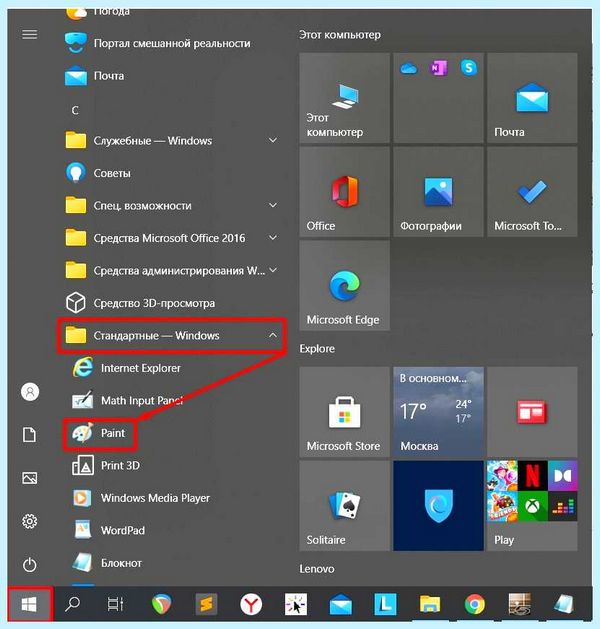
Task: Expand Start menu hamburger button
Action: click(x=30, y=34)
